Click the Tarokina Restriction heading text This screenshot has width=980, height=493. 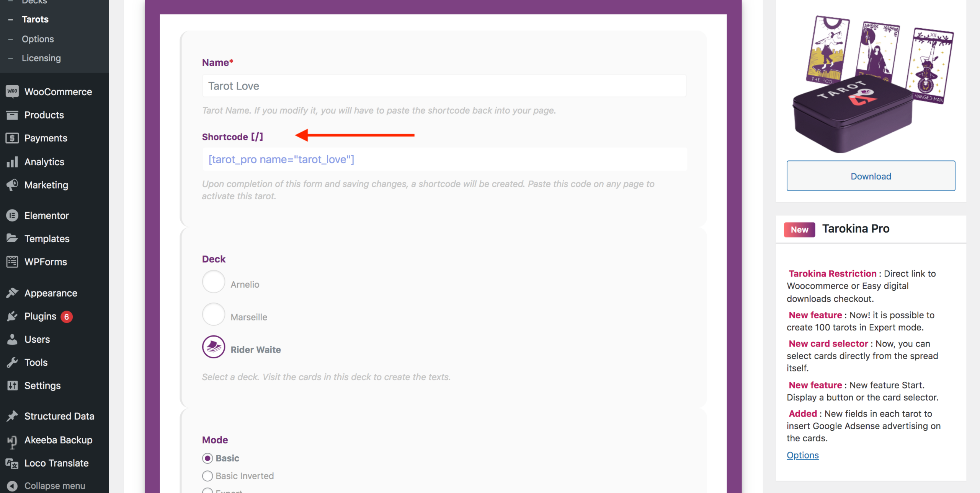point(833,273)
